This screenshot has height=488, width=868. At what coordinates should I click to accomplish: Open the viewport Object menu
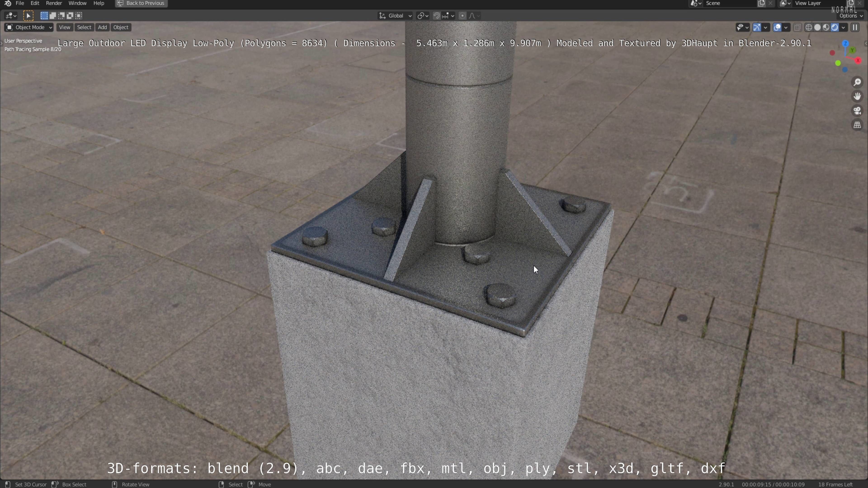coord(121,27)
